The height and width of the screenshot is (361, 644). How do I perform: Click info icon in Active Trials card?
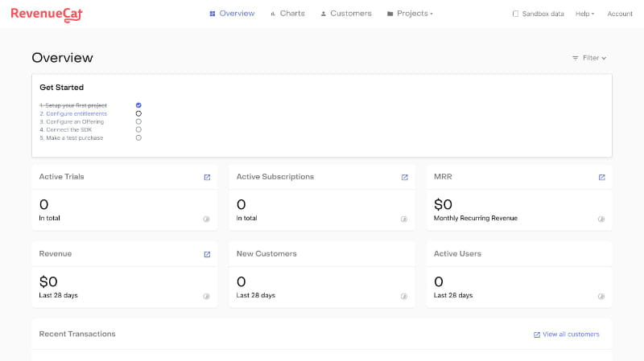click(x=207, y=219)
